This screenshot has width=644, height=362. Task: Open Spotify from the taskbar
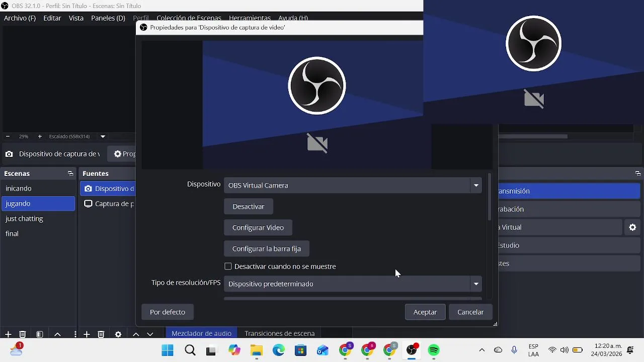[x=434, y=350]
